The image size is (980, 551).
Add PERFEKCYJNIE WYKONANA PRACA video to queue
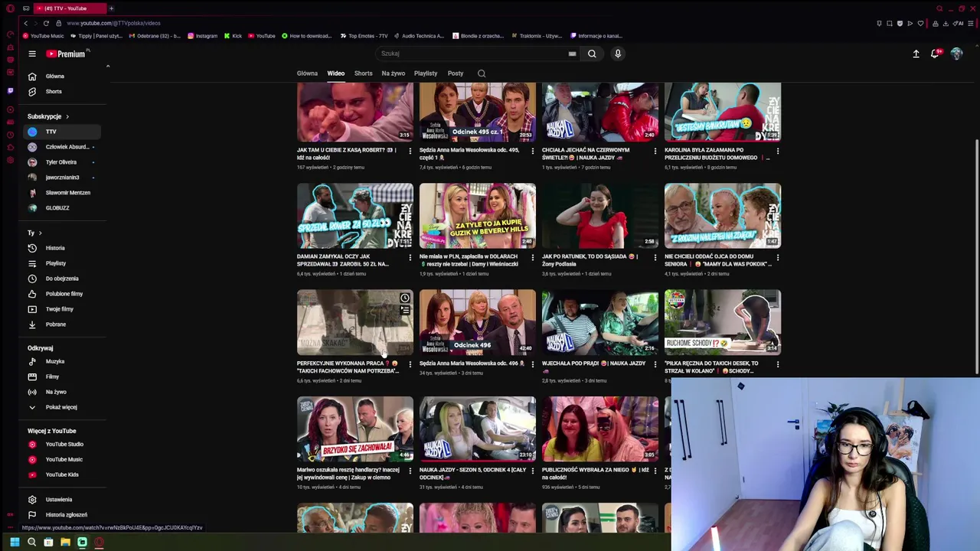[405, 310]
